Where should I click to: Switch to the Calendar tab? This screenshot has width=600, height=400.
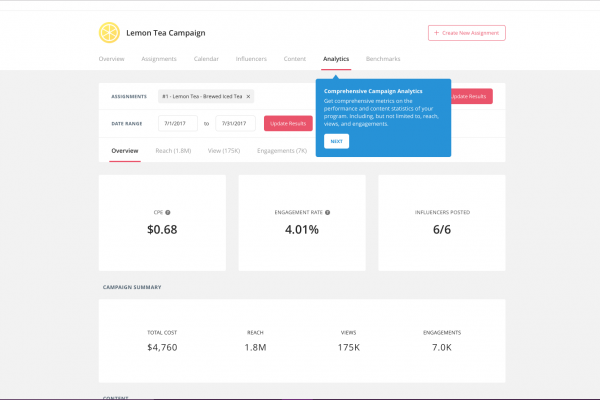pos(206,59)
